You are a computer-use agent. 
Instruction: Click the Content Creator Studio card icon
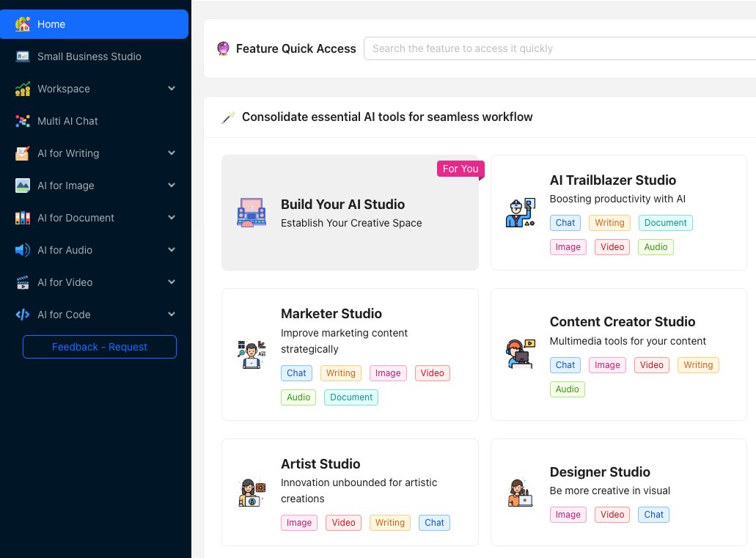point(520,354)
